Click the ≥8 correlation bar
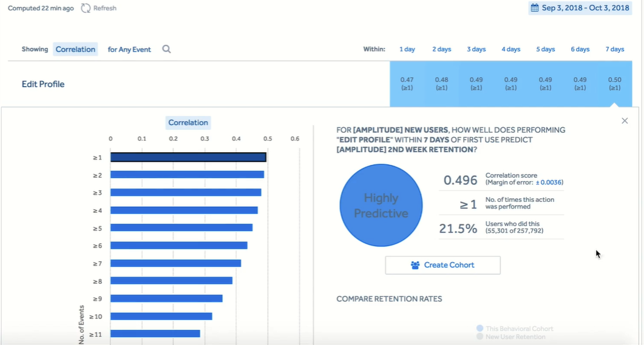Image resolution: width=644 pixels, height=345 pixels. pos(171,281)
